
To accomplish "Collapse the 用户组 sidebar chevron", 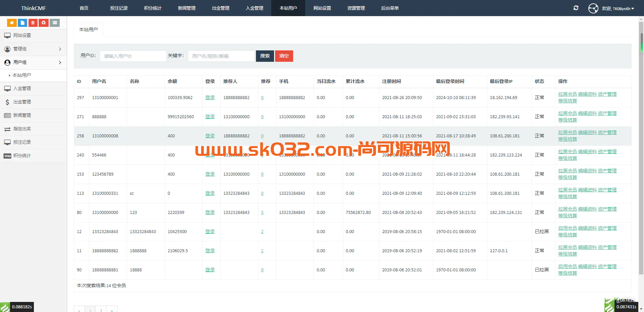I will tap(60, 62).
